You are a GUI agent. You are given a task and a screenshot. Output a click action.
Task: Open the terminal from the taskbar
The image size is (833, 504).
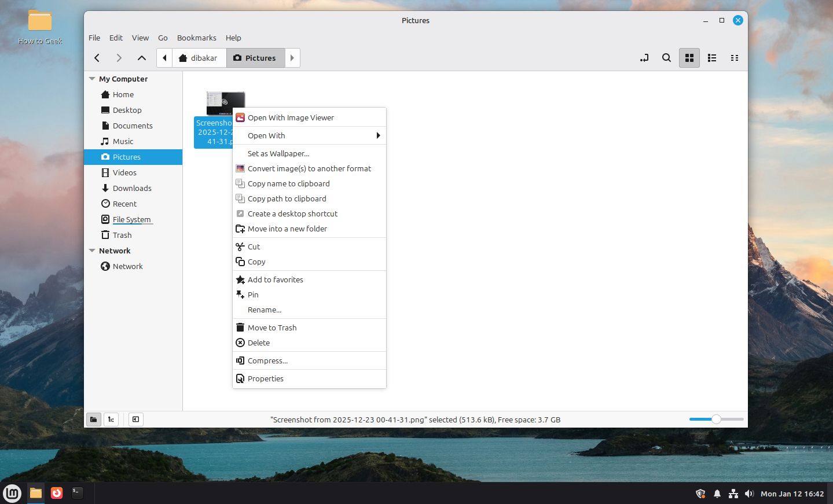tap(77, 493)
